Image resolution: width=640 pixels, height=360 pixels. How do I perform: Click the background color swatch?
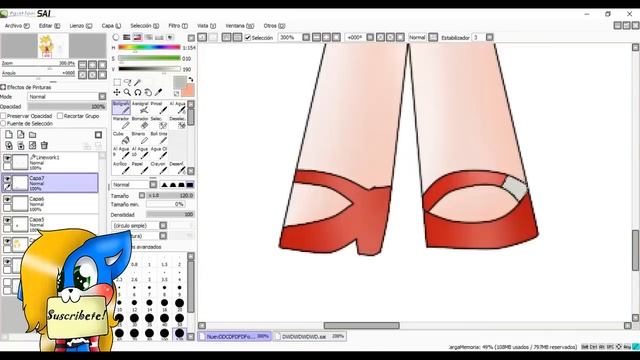tap(189, 91)
